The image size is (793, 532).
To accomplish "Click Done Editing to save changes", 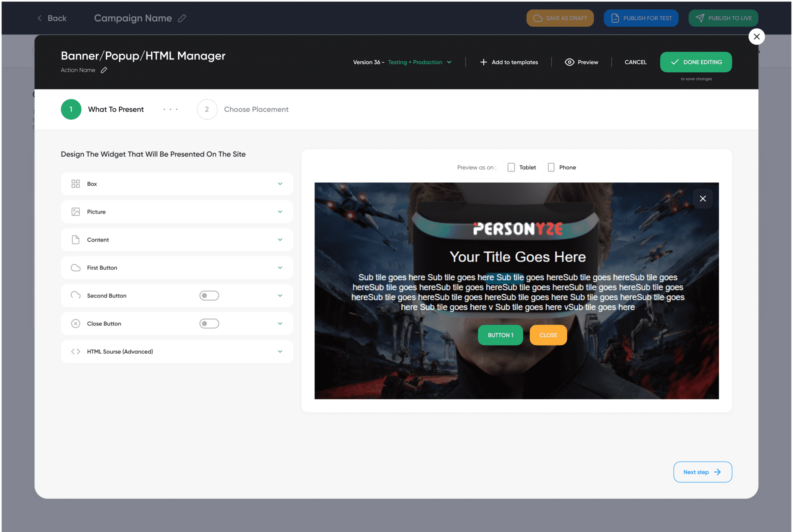I will (x=696, y=62).
